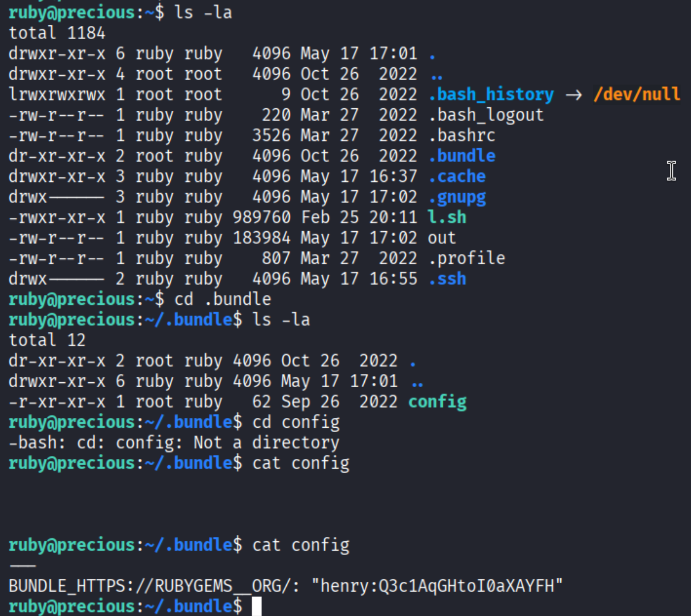Click the 16:37 timestamp of .cache
This screenshot has height=616, width=691.
pos(393,176)
